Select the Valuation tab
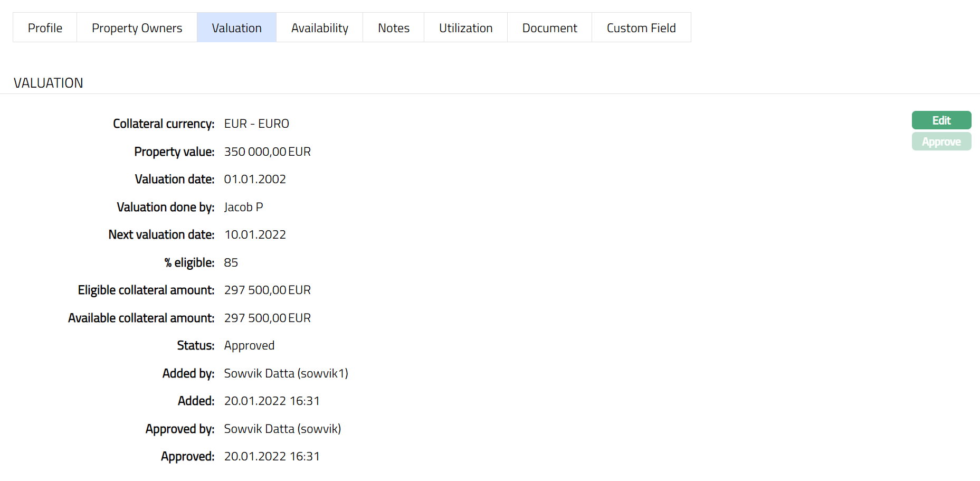The width and height of the screenshot is (980, 481). pos(236,28)
